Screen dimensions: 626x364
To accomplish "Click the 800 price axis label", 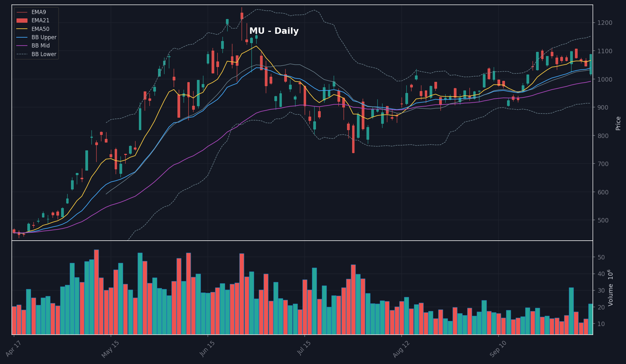I will [x=604, y=136].
